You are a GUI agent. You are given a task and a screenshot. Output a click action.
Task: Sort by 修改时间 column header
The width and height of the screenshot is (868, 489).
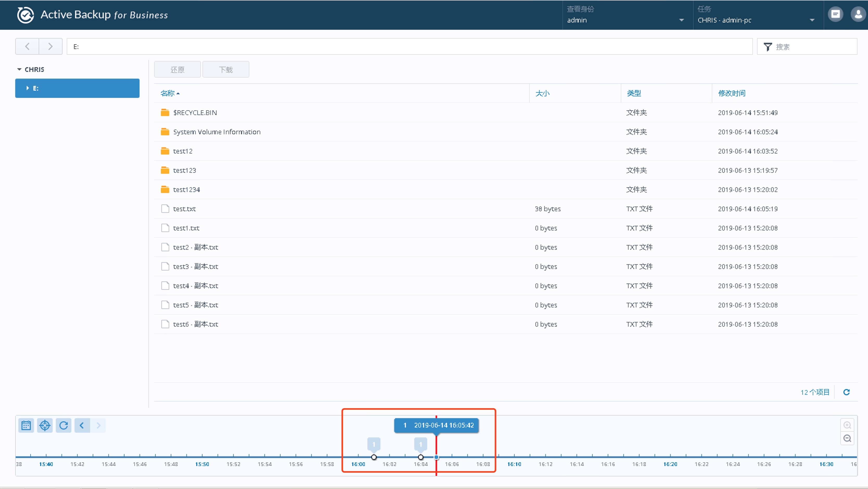(x=732, y=93)
